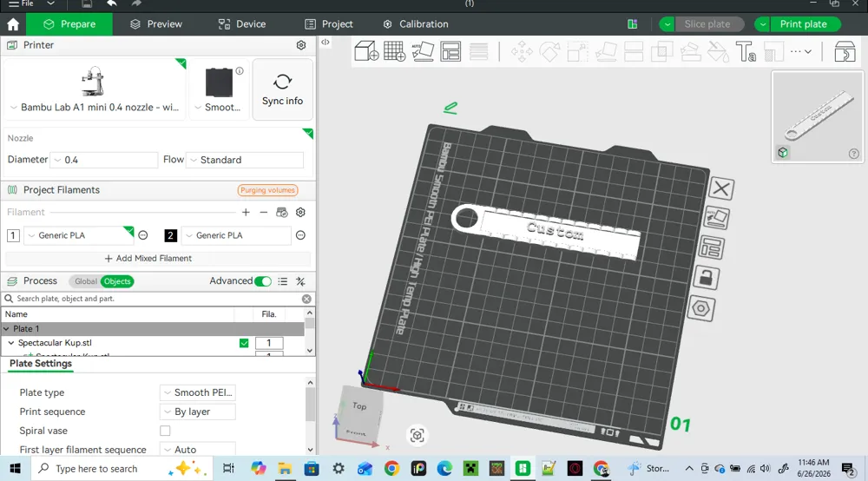The image size is (868, 481).
Task: Click the Arrange all objects toolbar icon
Action: point(450,51)
